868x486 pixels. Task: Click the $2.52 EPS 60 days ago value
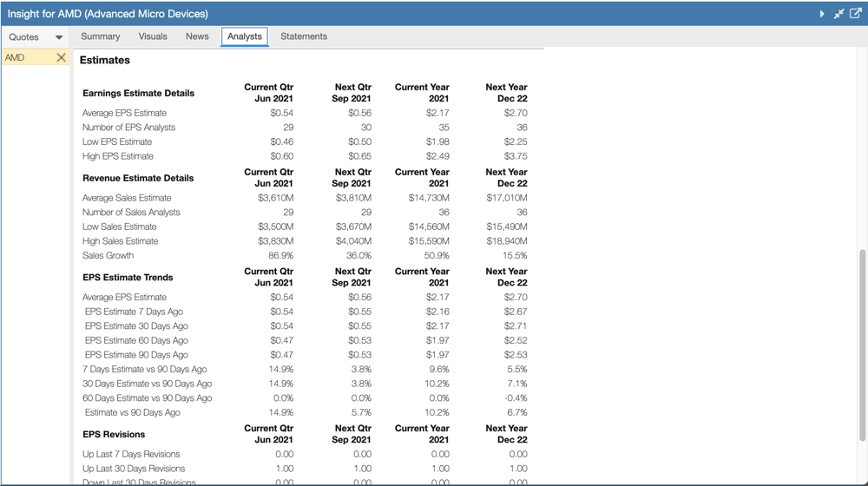coord(516,340)
